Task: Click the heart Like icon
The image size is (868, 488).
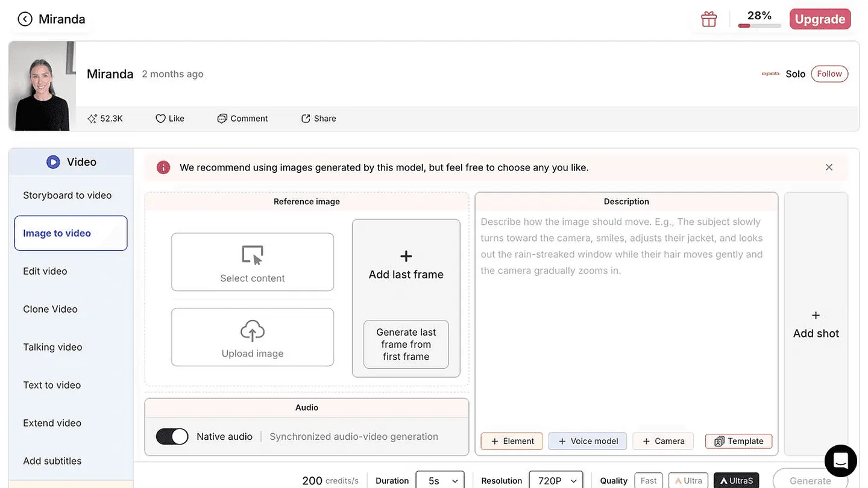Action: [160, 119]
